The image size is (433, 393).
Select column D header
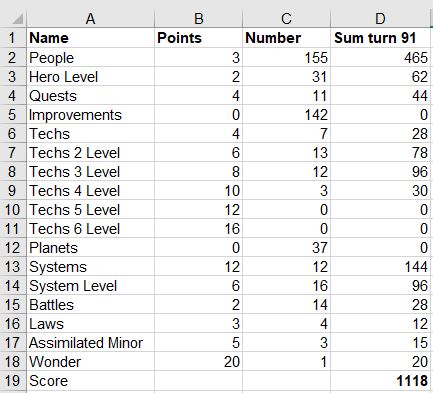(380, 19)
